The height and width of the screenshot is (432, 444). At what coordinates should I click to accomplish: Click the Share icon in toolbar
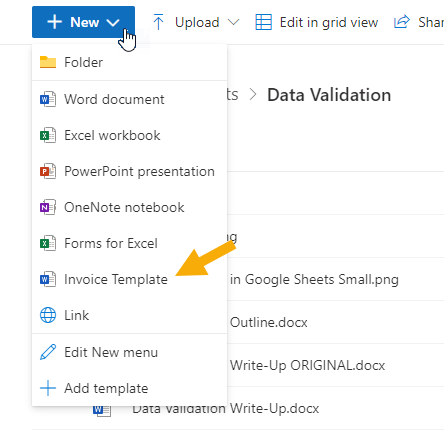[402, 22]
